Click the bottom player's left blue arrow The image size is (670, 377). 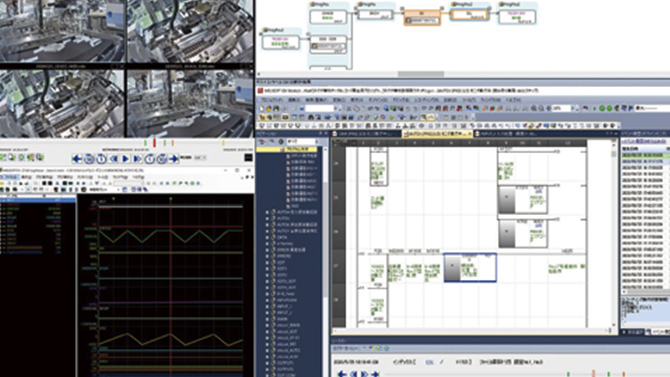click(342, 374)
